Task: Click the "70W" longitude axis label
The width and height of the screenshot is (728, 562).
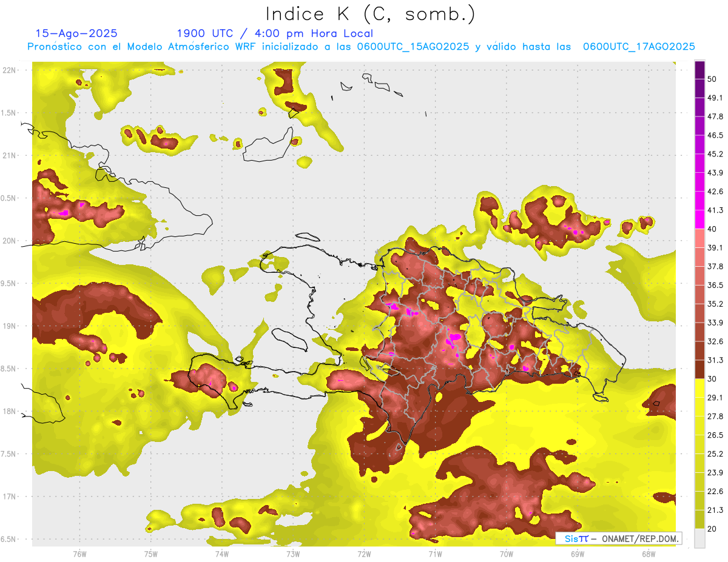Action: click(x=507, y=554)
